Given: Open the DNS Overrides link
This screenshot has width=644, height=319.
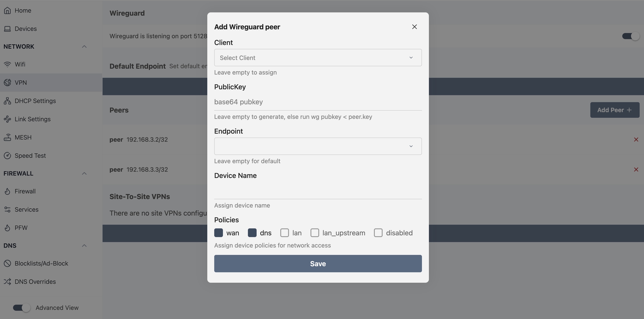Looking at the screenshot, I should click(x=51, y=282).
